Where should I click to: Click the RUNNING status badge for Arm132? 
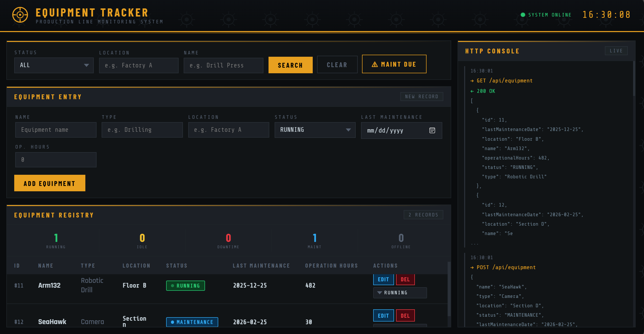click(185, 286)
